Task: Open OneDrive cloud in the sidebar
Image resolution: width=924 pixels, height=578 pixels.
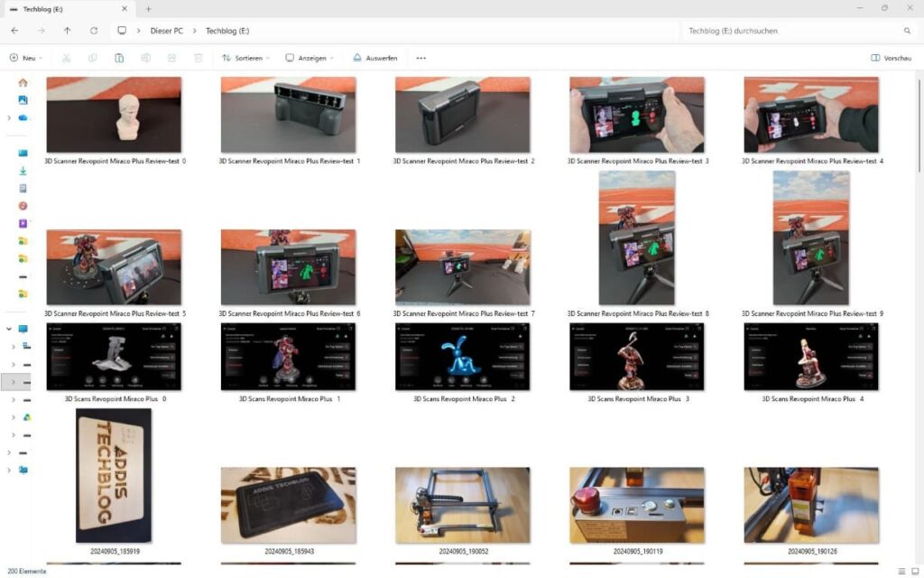Action: (x=23, y=118)
